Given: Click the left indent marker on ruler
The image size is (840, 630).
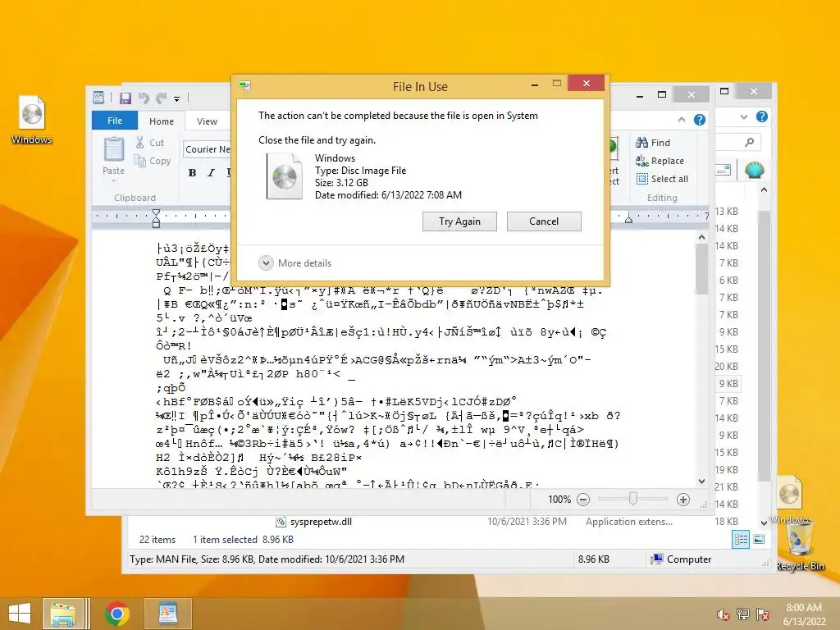Looking at the screenshot, I should pyautogui.click(x=156, y=218).
